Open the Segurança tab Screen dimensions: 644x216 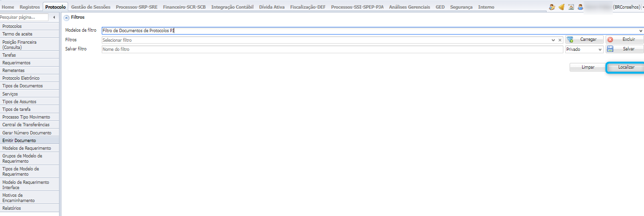tap(461, 7)
